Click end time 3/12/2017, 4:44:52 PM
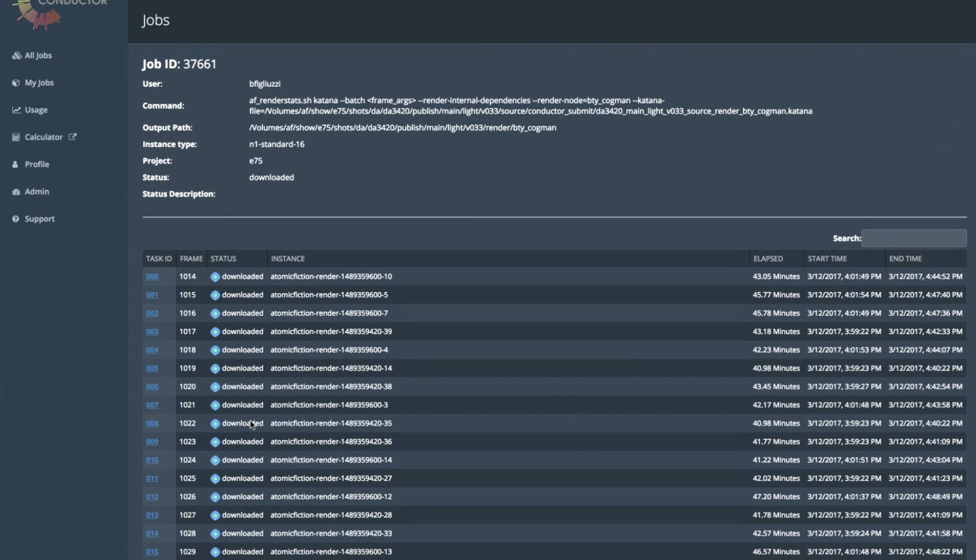Screen dimensions: 976x560 coord(925,277)
